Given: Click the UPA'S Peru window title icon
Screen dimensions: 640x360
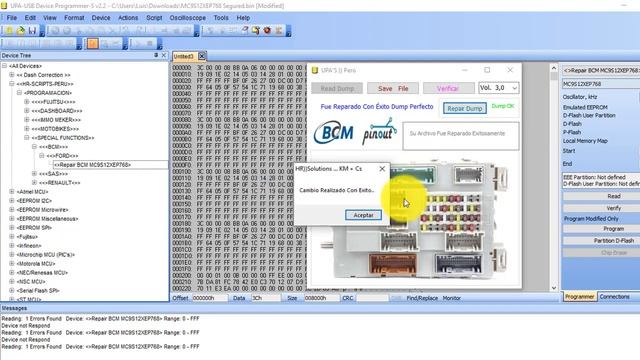Looking at the screenshot, I should (x=315, y=70).
